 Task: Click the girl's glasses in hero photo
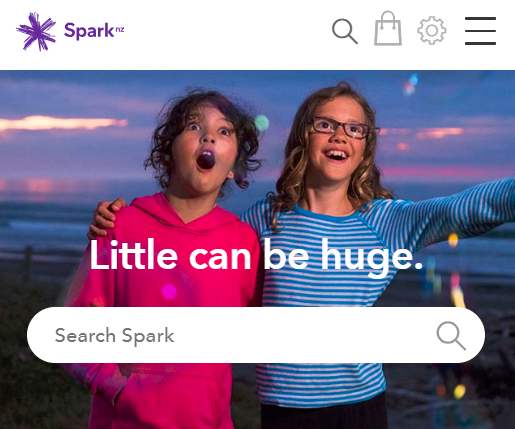click(342, 127)
